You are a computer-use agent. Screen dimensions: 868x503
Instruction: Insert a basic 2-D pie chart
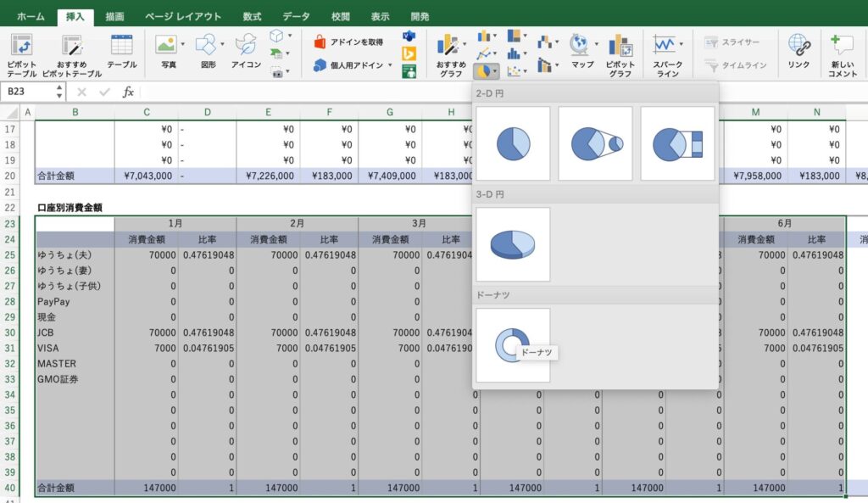512,143
